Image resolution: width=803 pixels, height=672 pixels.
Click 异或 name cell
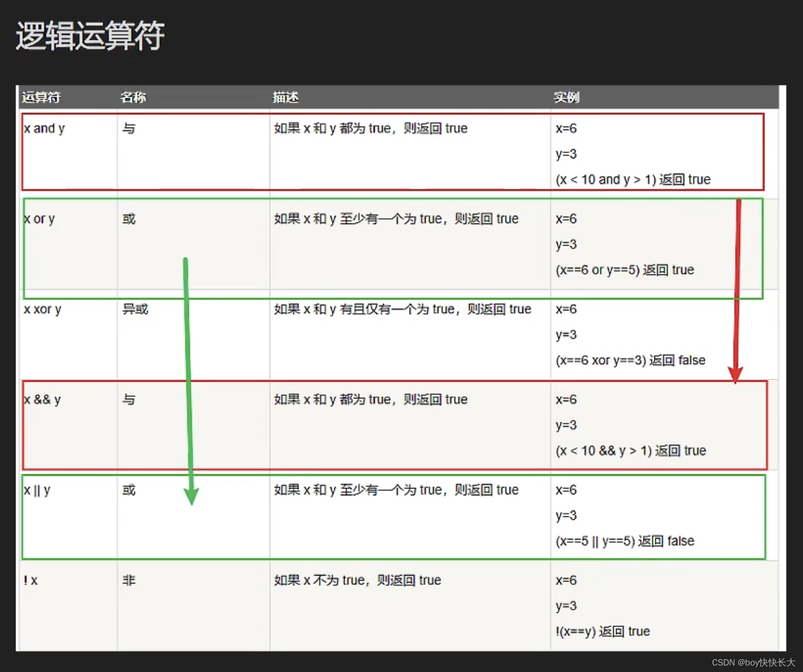click(135, 309)
